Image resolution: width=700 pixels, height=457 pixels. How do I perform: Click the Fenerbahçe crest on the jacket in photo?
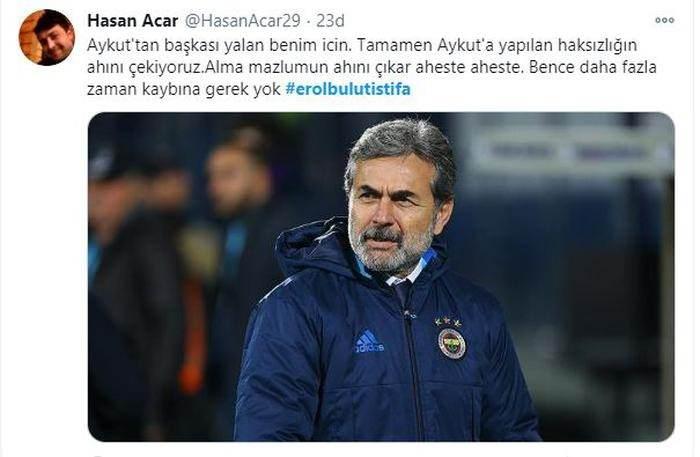pos(451,343)
